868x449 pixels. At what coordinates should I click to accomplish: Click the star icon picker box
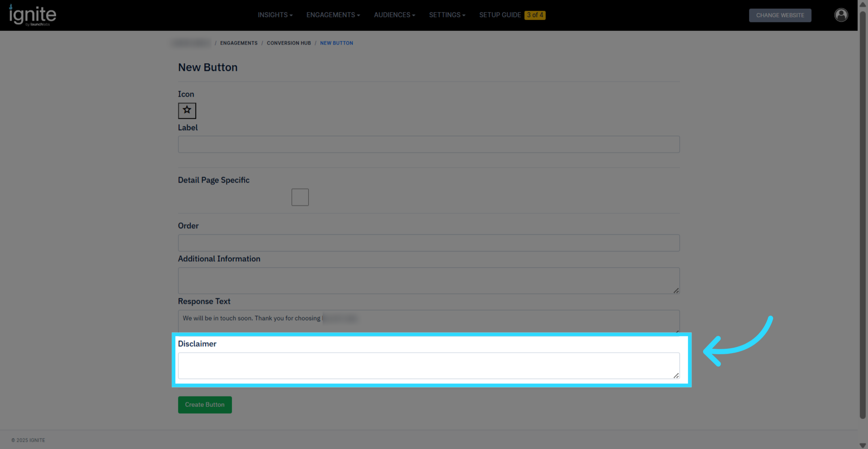pyautogui.click(x=187, y=111)
